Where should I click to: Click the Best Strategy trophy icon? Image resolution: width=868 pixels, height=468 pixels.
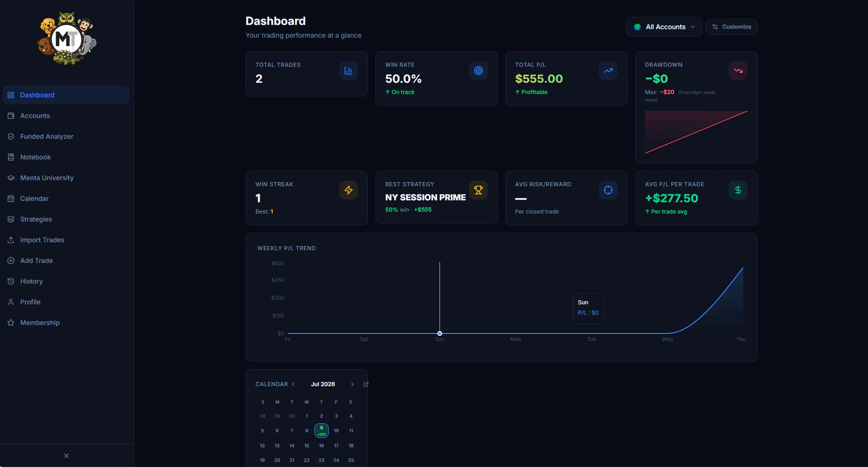click(x=478, y=190)
